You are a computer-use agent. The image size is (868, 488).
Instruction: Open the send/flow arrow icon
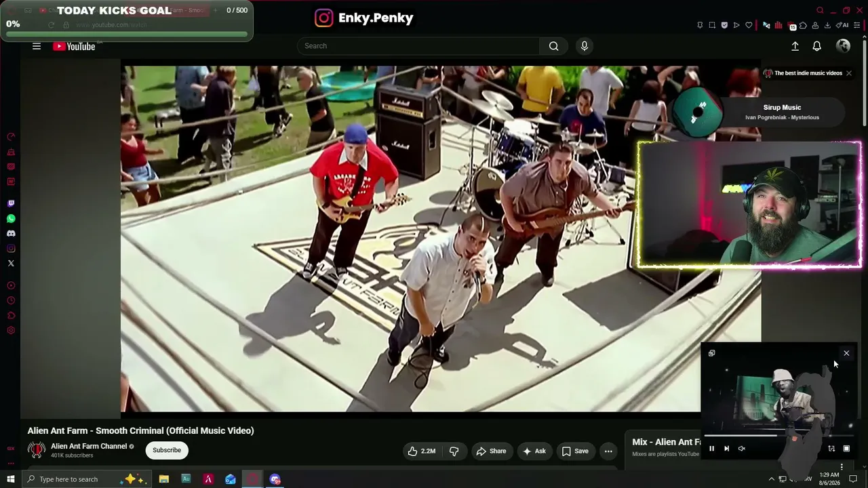(736, 25)
